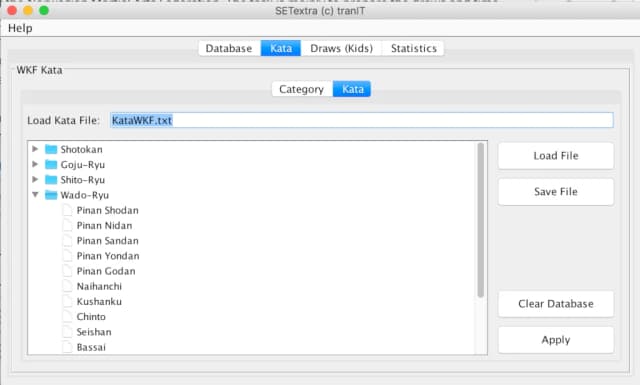Maximize the window with the green button
The width and height of the screenshot is (640, 385).
pos(44,11)
